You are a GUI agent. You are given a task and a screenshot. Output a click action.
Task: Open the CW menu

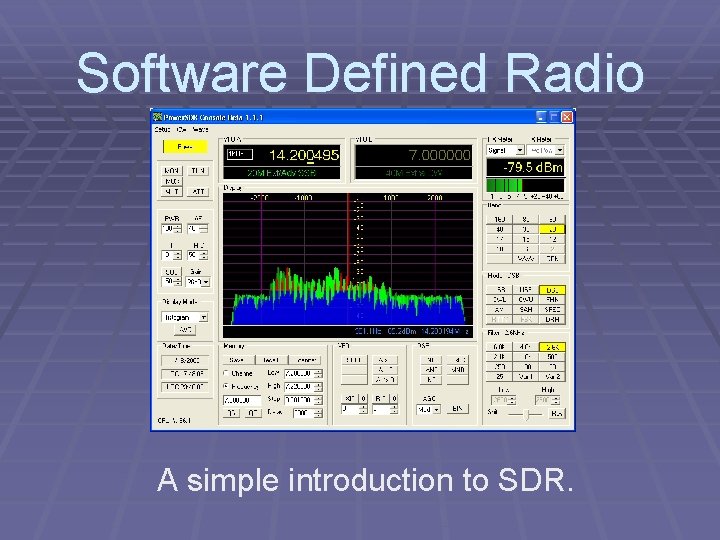click(x=181, y=130)
